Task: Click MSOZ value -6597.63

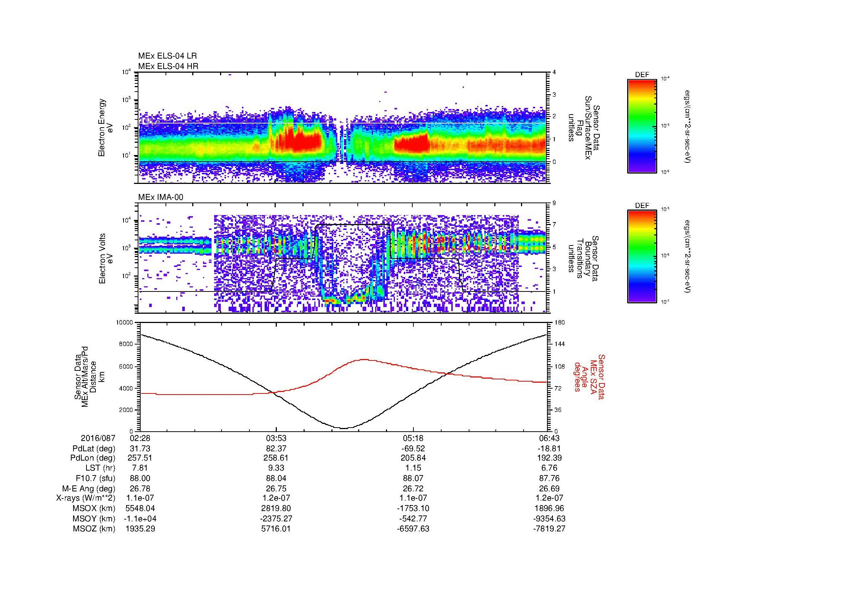Action: [413, 529]
